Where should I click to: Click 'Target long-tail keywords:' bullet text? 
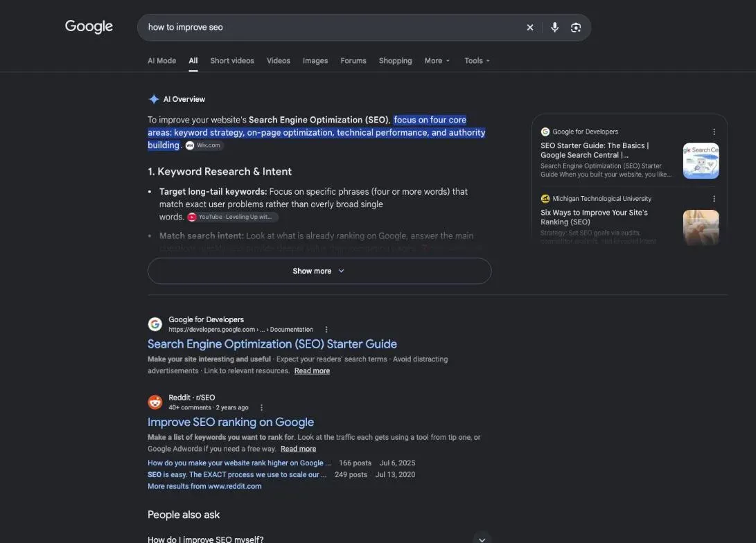click(x=213, y=192)
